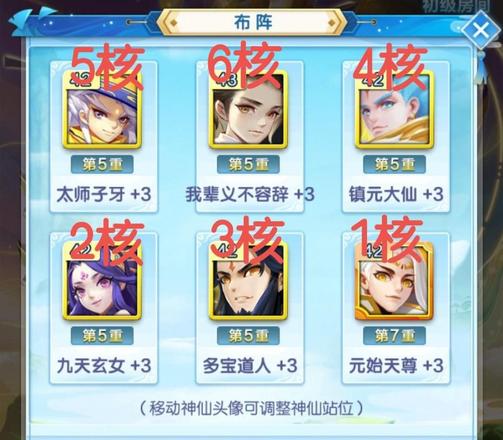Click the 第5重 badge under 九天玄女
Screen dimensions: 503x440
(x=102, y=336)
